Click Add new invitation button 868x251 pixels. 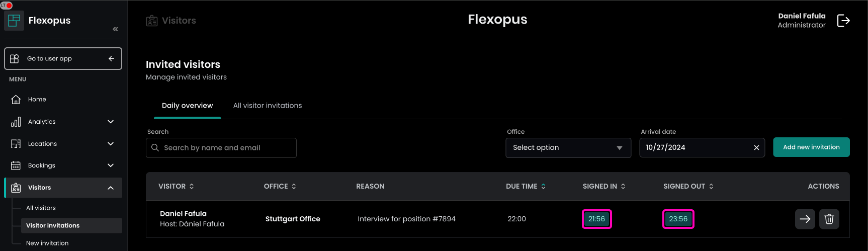point(811,147)
